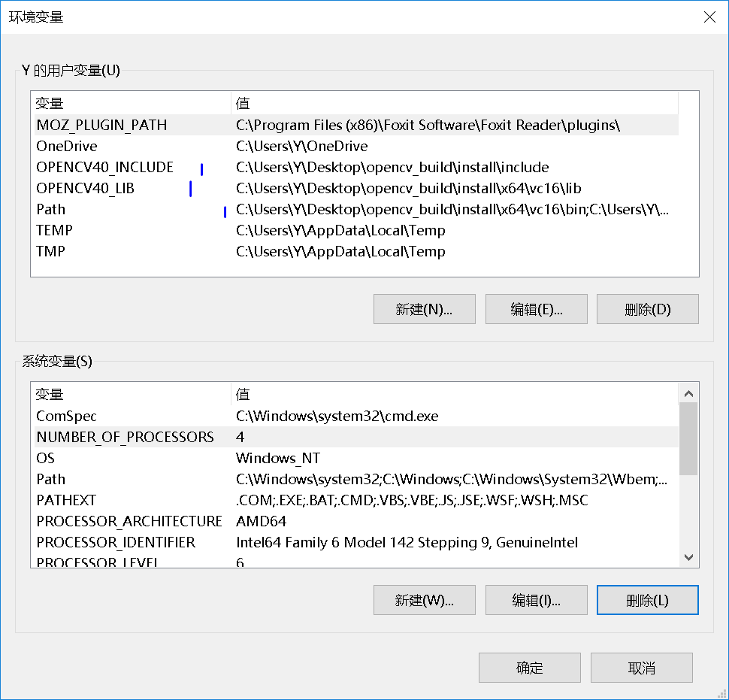Dismiss the dialog with the 取消 button
729x700 pixels.
641,668
